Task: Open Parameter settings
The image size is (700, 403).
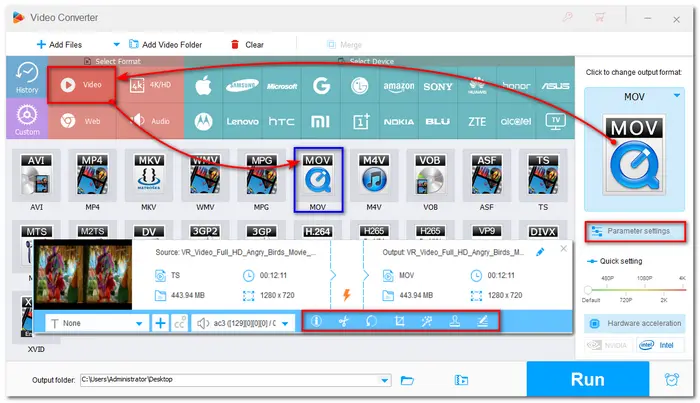Action: tap(635, 231)
